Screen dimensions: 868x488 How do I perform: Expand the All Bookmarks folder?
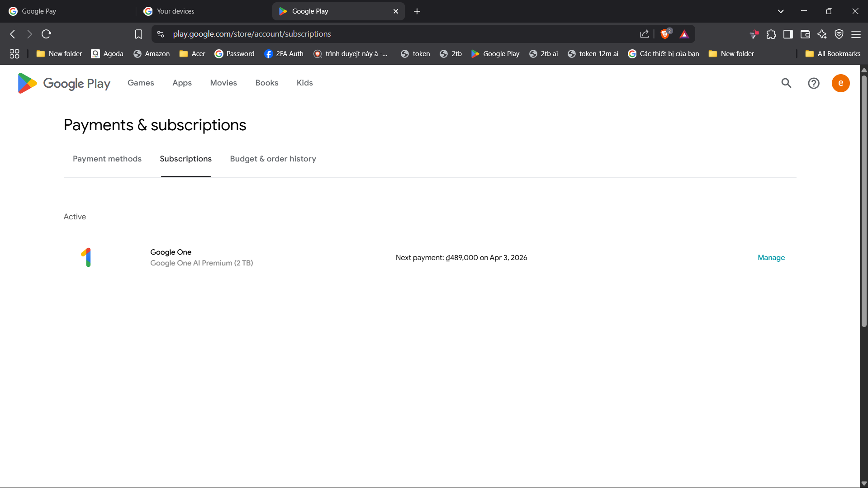point(833,54)
